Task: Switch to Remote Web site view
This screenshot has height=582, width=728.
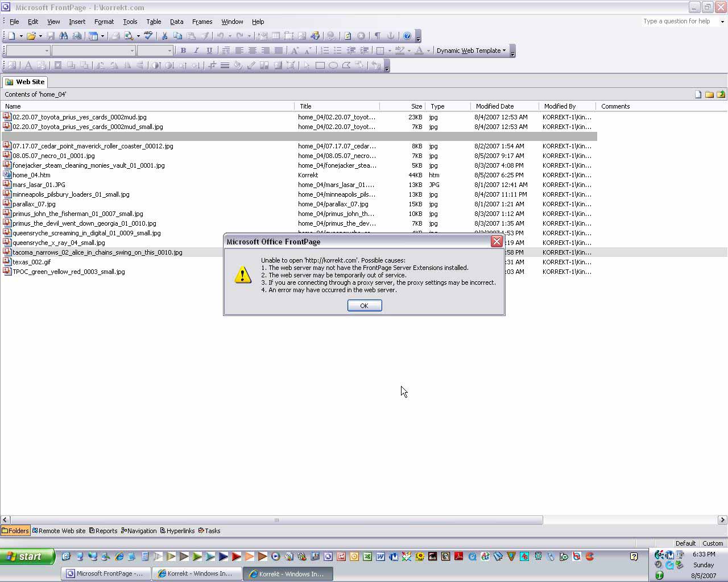Action: coord(59,531)
